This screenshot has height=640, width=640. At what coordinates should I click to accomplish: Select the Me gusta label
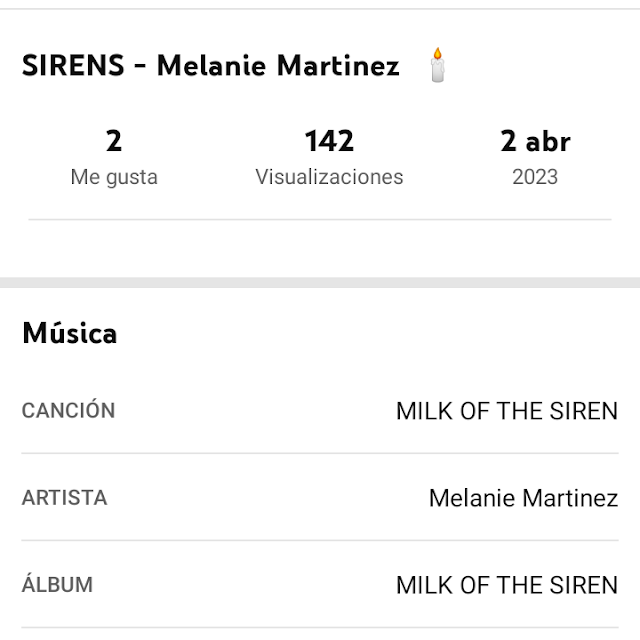[x=114, y=177]
